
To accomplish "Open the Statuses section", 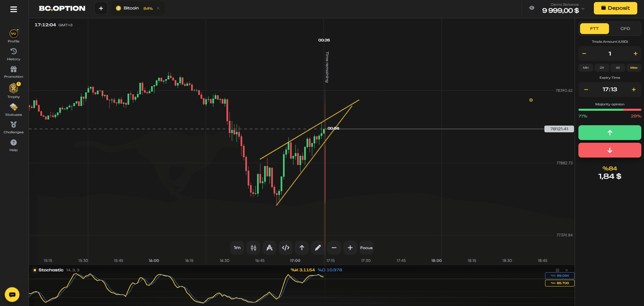I will 13,110.
